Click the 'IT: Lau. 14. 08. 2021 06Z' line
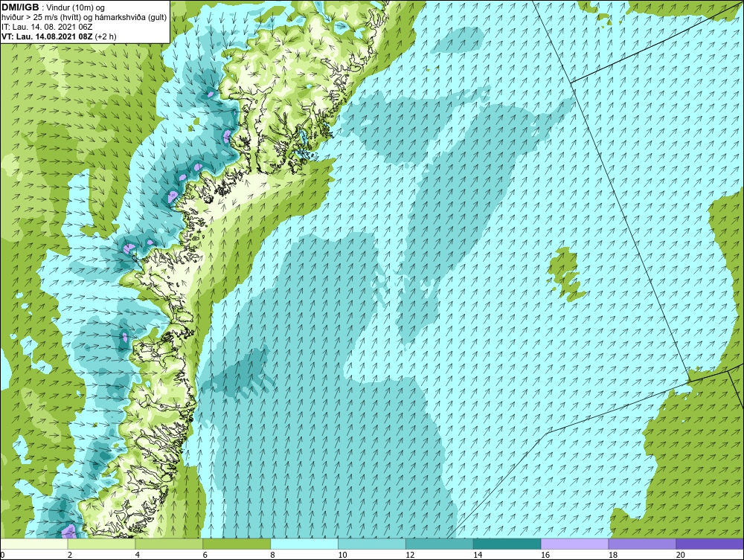Image resolution: width=744 pixels, height=560 pixels. pyautogui.click(x=47, y=27)
